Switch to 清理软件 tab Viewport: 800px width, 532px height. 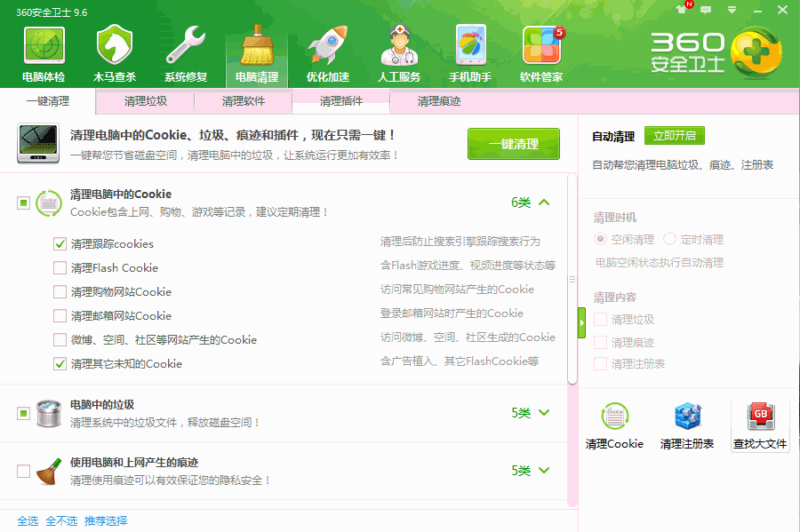244,101
